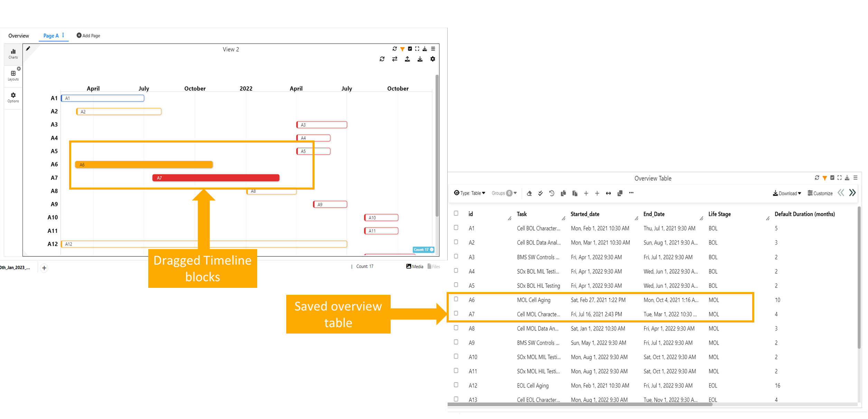Click the eraser icon in table toolbar
Screen dimensions: 868x419
[529, 193]
